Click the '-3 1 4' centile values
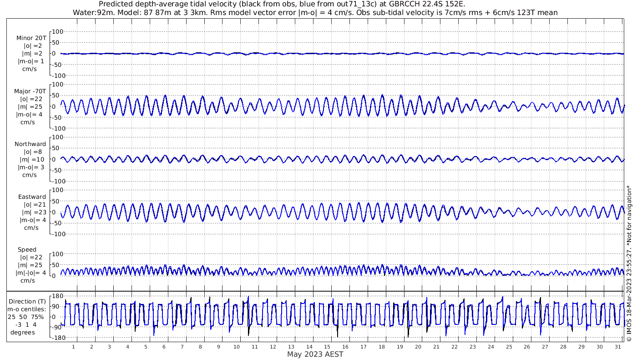Image resolution: width=637 pixels, height=364 pixels. [26, 324]
